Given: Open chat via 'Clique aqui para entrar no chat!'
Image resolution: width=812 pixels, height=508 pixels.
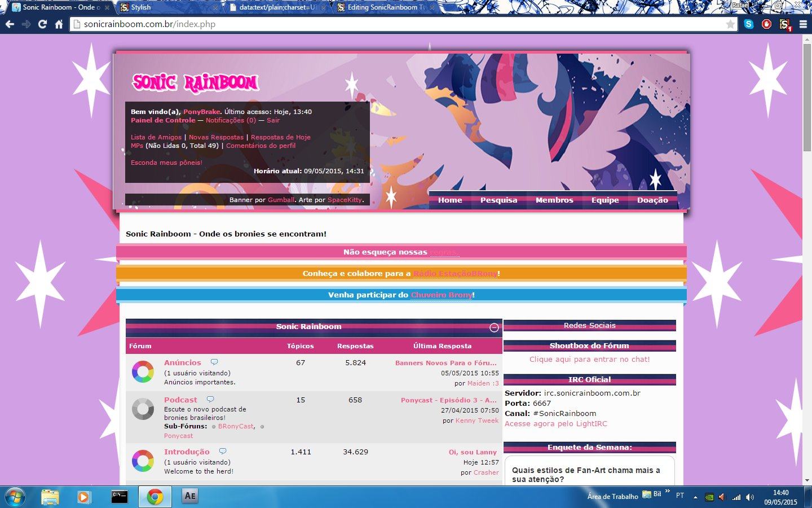Looking at the screenshot, I should pos(589,359).
